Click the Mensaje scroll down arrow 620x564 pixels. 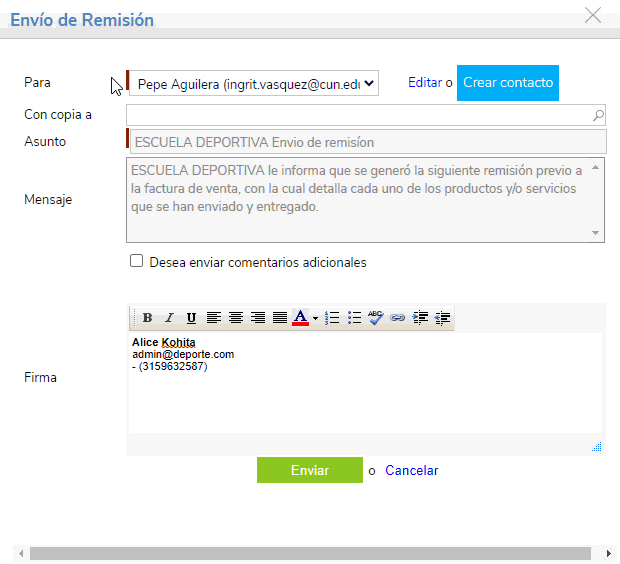[595, 233]
